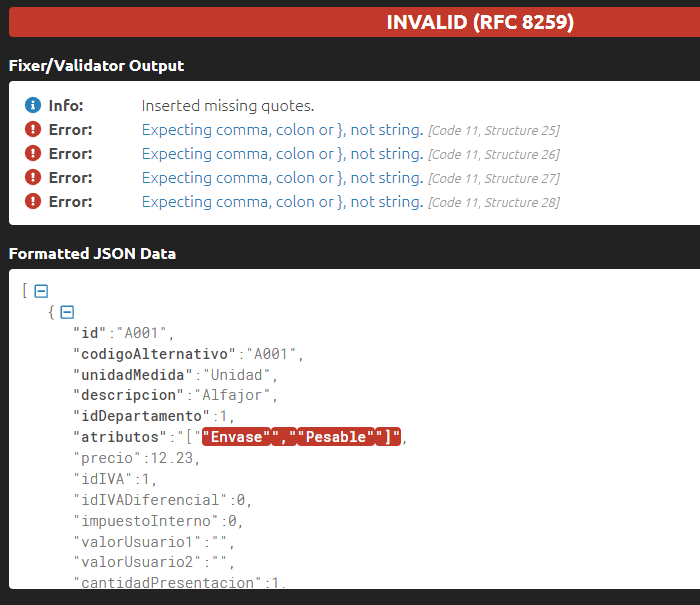Open the error message link for Structure 26

pyautogui.click(x=282, y=154)
